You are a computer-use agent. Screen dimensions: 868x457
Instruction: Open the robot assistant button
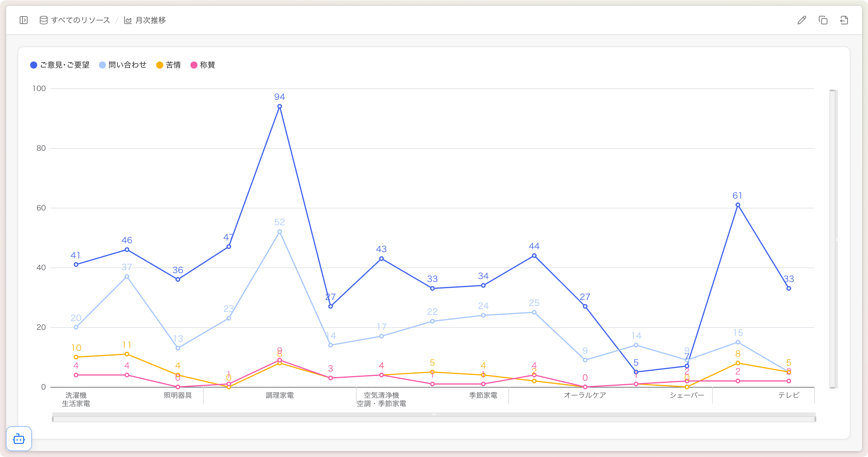pyautogui.click(x=19, y=438)
